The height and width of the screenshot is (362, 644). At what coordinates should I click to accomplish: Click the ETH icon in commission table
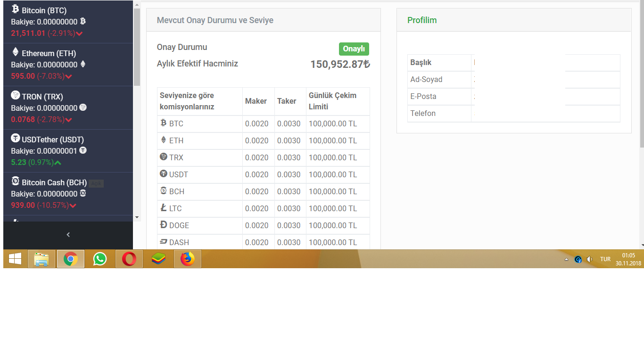point(164,140)
